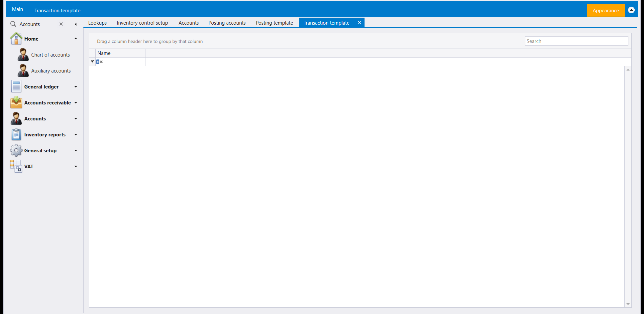
Task: Click the Auxiliary accounts person icon
Action: pyautogui.click(x=23, y=71)
